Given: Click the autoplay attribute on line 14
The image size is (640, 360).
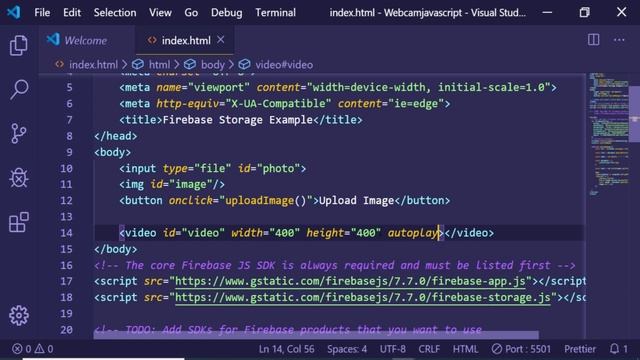Looking at the screenshot, I should coord(412,233).
